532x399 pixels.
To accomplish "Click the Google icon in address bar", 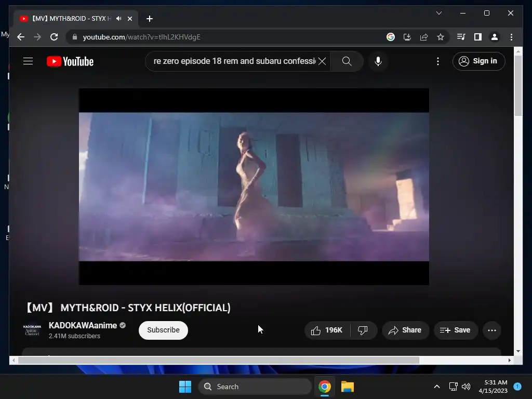I will [x=391, y=37].
